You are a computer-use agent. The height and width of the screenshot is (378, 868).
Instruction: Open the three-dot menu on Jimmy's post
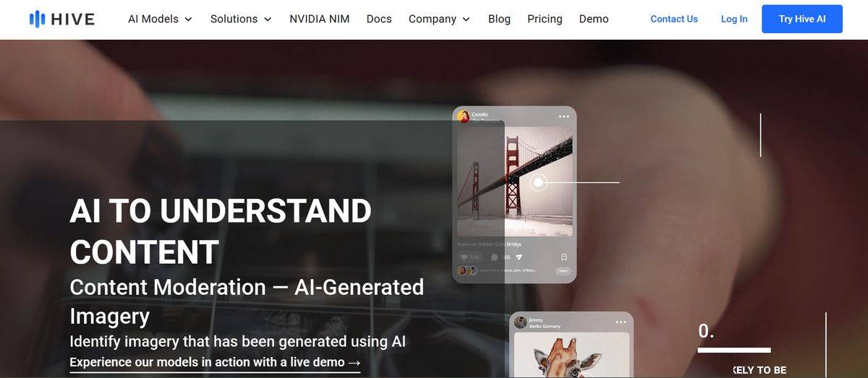(x=621, y=322)
